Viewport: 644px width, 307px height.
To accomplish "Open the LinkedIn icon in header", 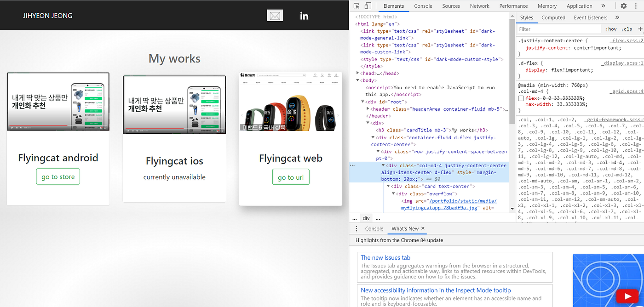I will (x=304, y=16).
